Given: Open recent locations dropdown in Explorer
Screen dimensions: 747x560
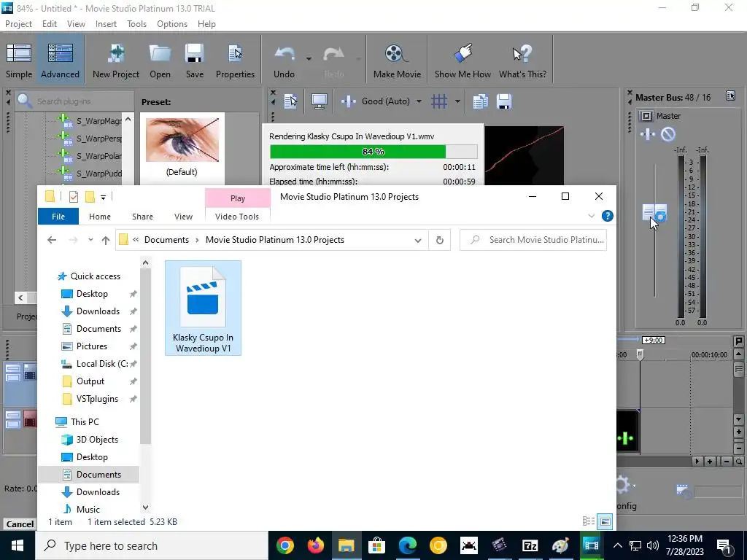Looking at the screenshot, I should click(x=90, y=240).
